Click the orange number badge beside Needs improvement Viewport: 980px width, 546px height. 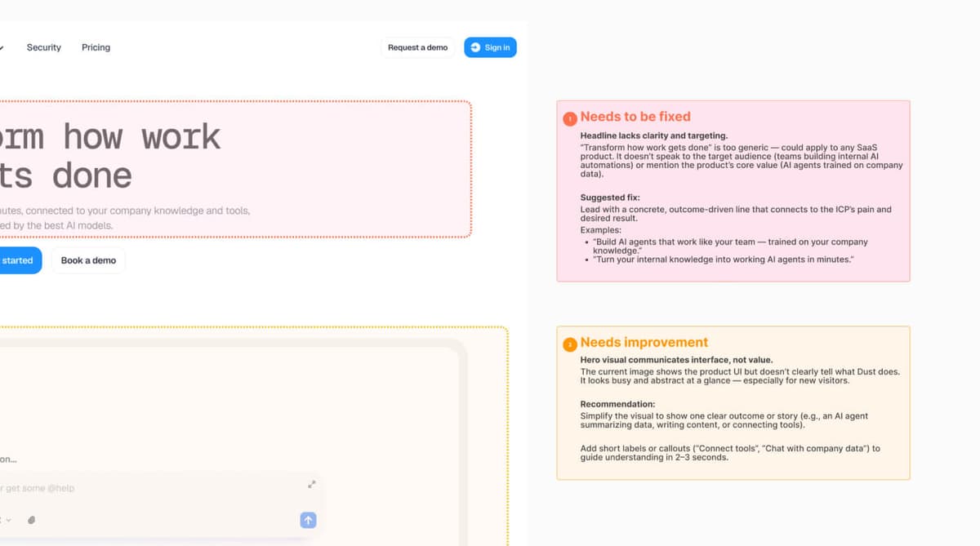coord(570,344)
